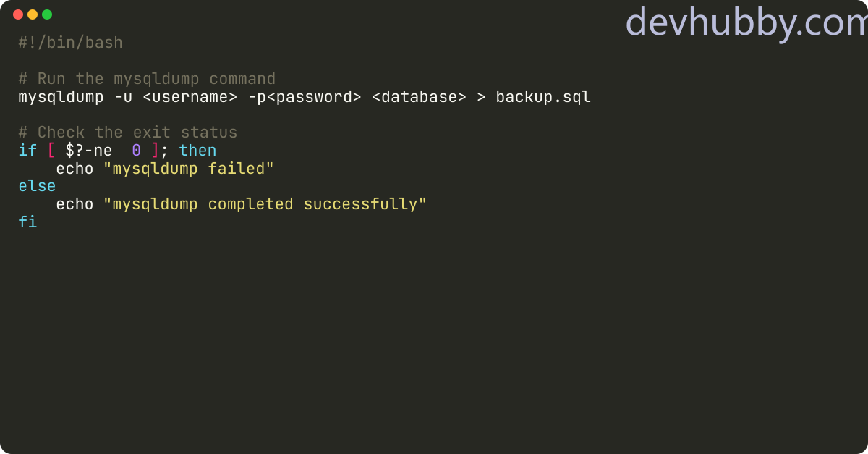This screenshot has height=454, width=868.
Task: Open the devhubby.com watermark link
Action: pos(746,23)
